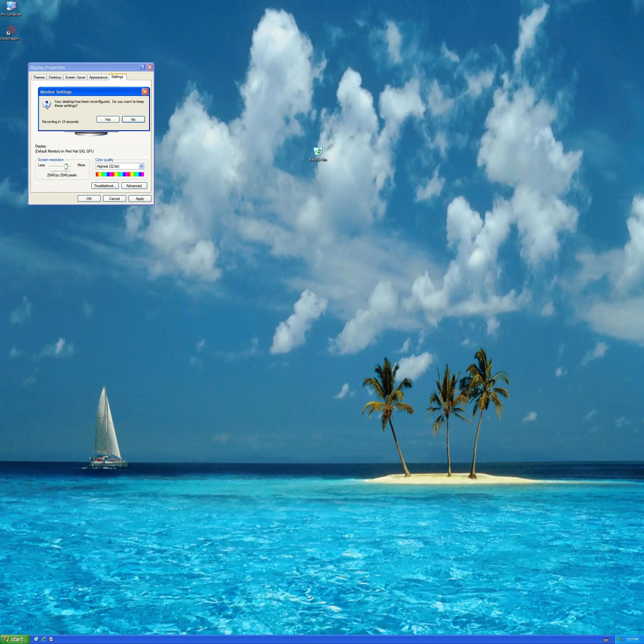The height and width of the screenshot is (644, 644).
Task: Click No to revert settings
Action: click(133, 119)
